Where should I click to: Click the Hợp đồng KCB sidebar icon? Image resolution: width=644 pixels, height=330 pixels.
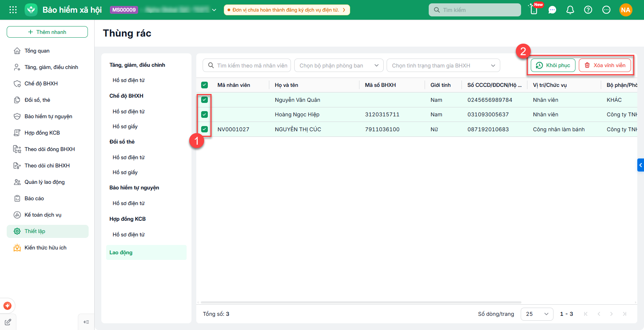click(x=17, y=133)
